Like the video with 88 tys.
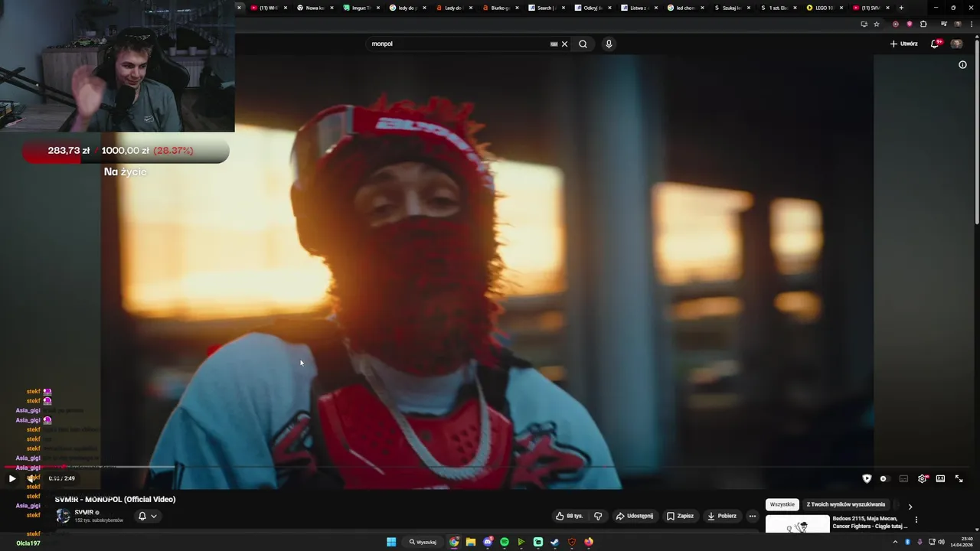980x551 pixels. point(569,516)
